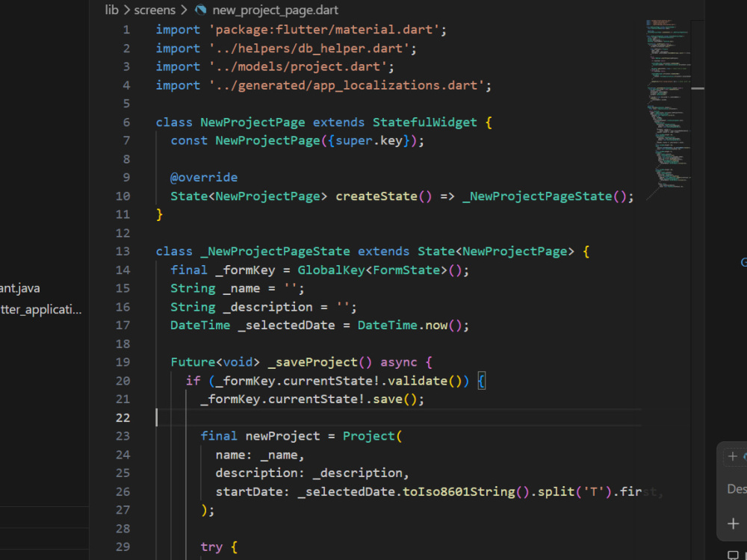Open the new_project_page.dart breadcrumb
Screen dimensions: 747x560
coord(275,10)
